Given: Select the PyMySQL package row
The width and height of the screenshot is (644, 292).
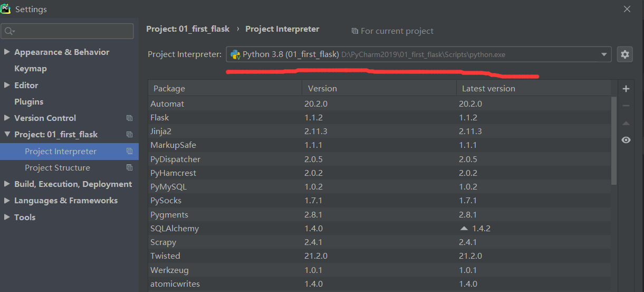Looking at the screenshot, I should [379, 187].
